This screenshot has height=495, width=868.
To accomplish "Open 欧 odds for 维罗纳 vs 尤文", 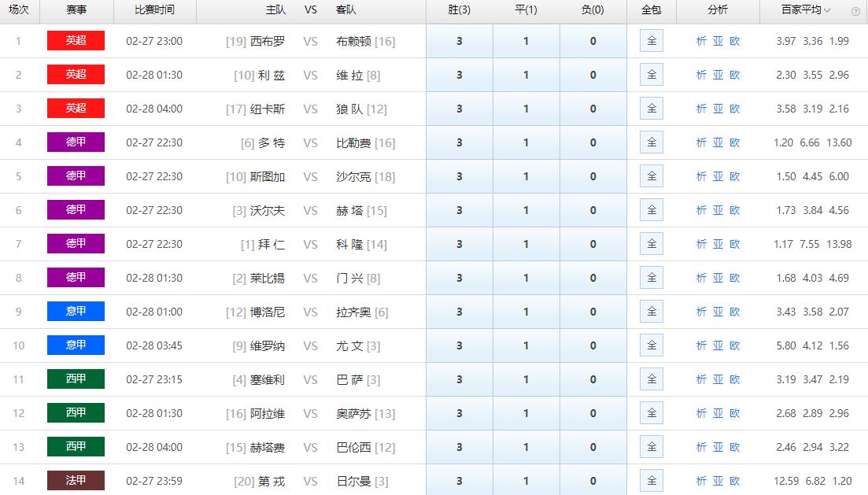I will (734, 345).
